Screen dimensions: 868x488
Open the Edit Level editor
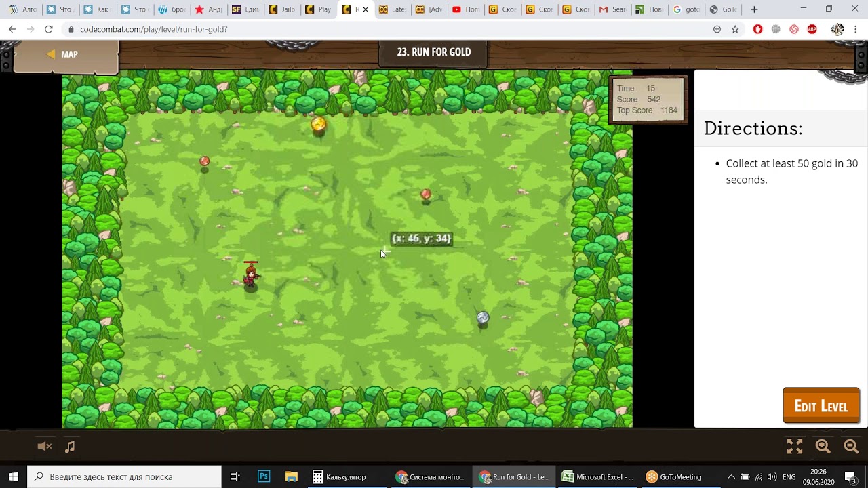821,406
